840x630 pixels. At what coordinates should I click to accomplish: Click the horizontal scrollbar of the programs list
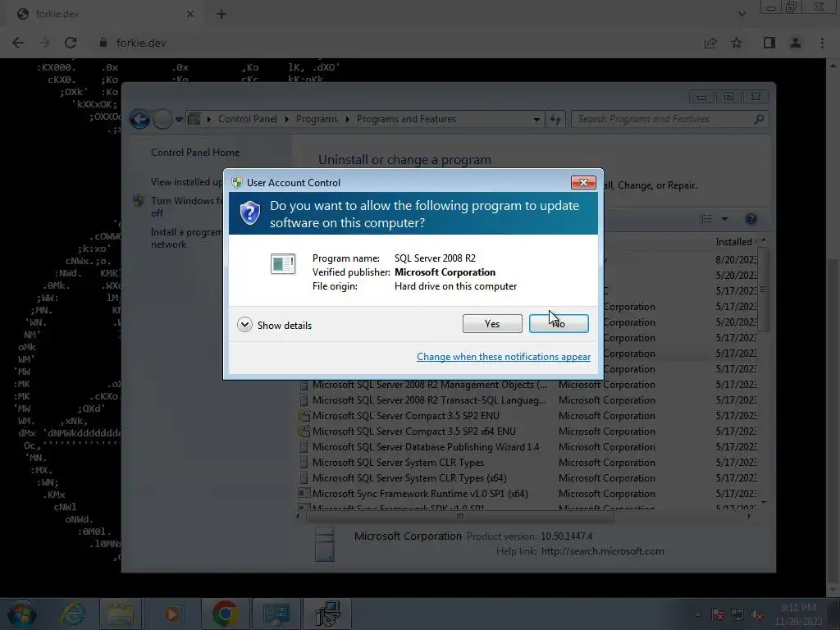pos(460,517)
